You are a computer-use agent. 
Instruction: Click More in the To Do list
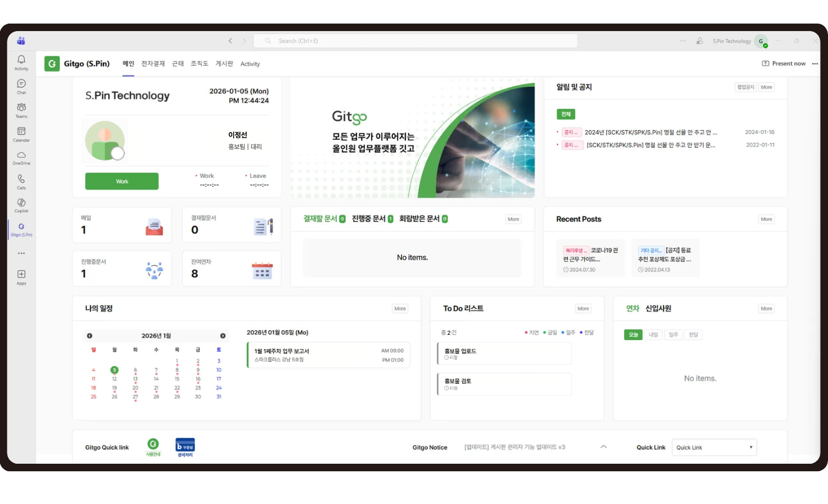click(583, 309)
